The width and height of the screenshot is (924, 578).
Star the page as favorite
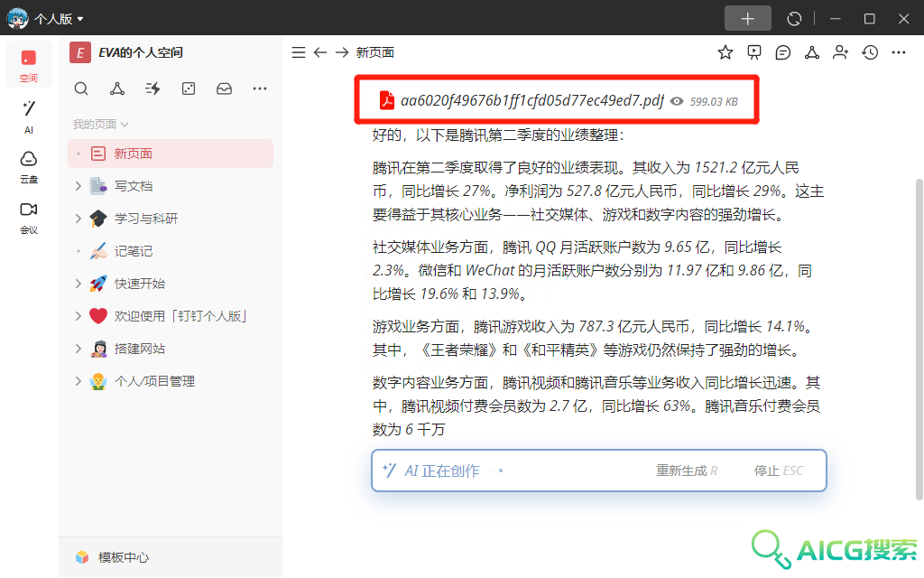[x=725, y=52]
